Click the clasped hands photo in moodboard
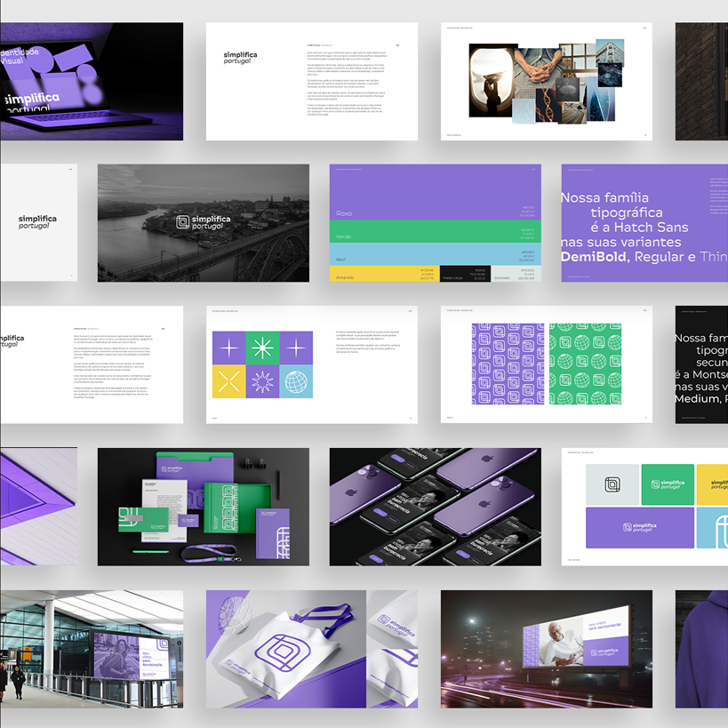Screen dimensions: 728x728 coord(539,68)
